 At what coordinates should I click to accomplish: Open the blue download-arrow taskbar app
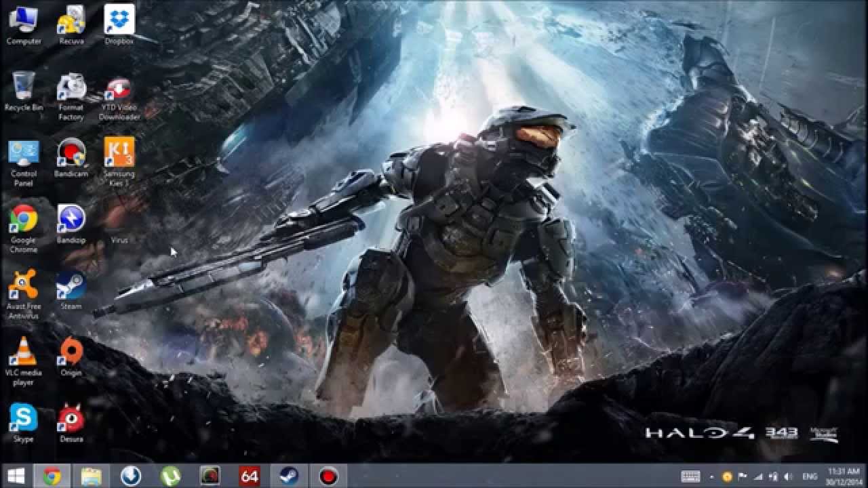[x=130, y=476]
